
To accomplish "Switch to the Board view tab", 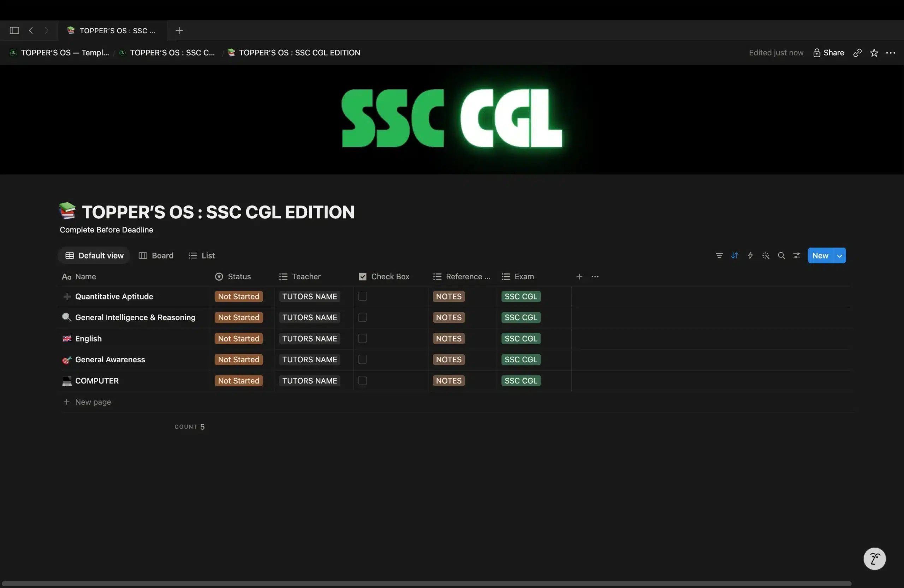I will (156, 256).
